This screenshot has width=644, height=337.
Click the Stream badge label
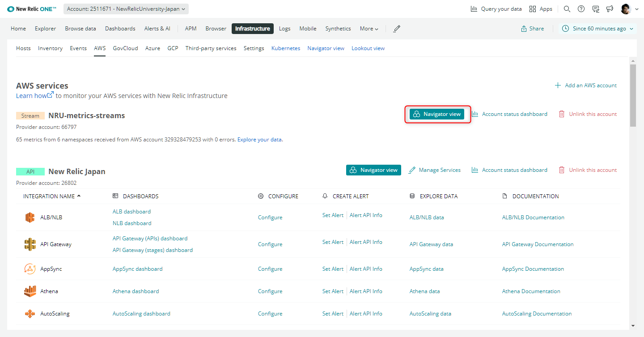tap(30, 116)
